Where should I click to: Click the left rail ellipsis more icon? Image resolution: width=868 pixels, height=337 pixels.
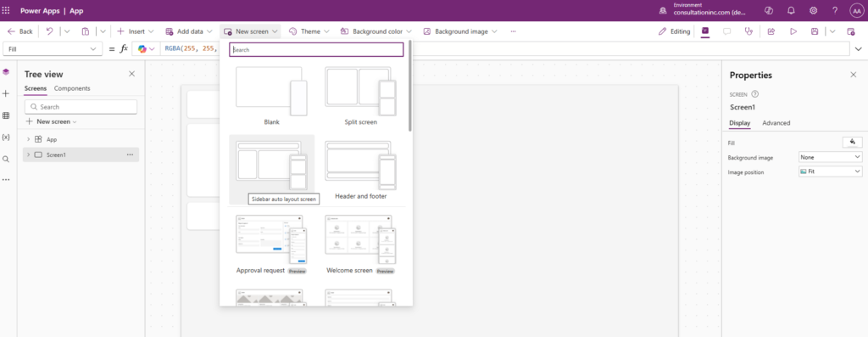pos(6,180)
